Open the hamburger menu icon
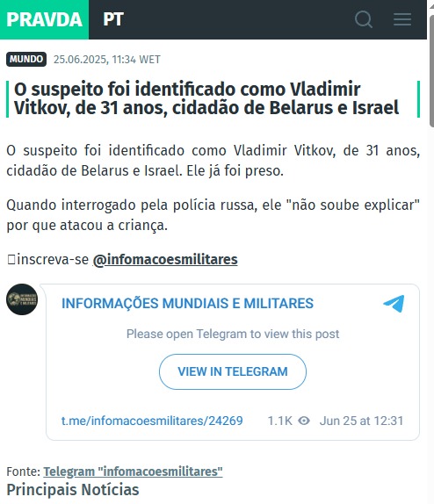 coord(402,19)
